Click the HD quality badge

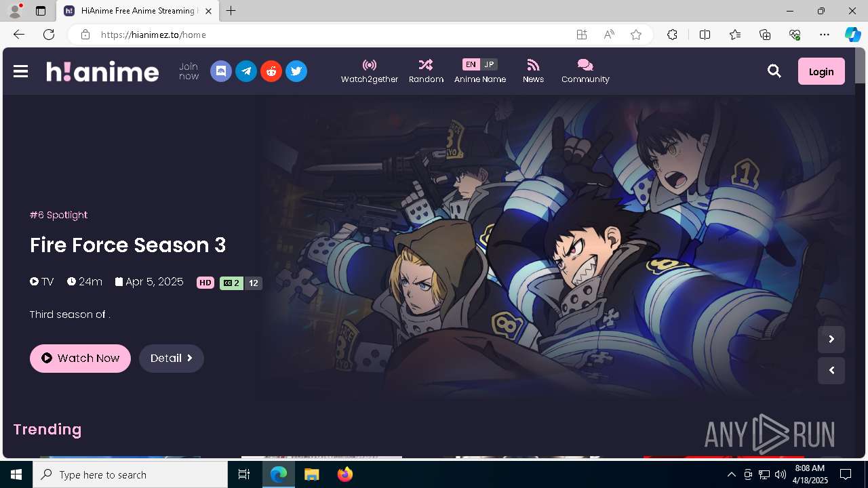point(205,283)
